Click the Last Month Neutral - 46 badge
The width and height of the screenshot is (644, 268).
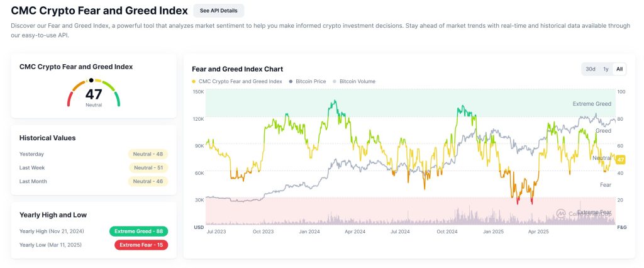[148, 182]
